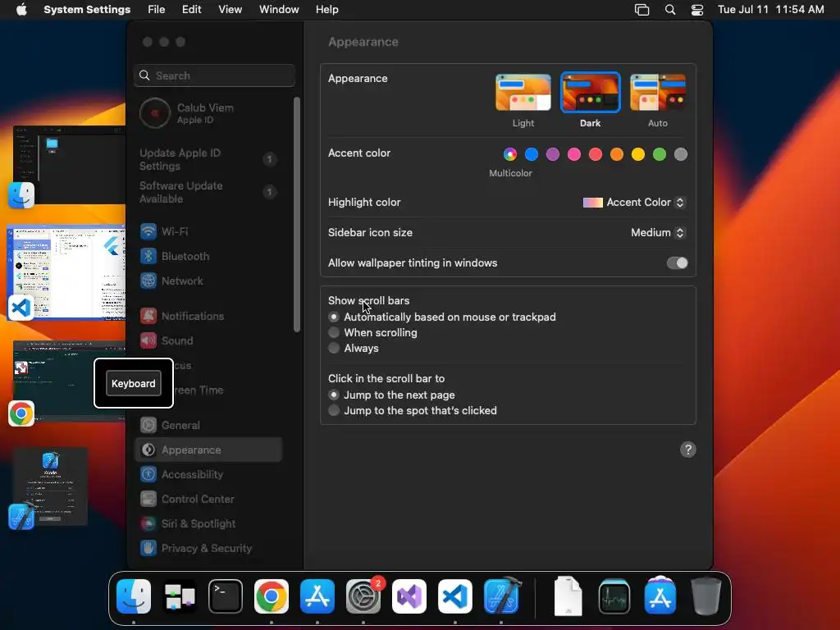Viewport: 840px width, 630px height.
Task: Open Mission Control from the Dock
Action: coord(180,596)
